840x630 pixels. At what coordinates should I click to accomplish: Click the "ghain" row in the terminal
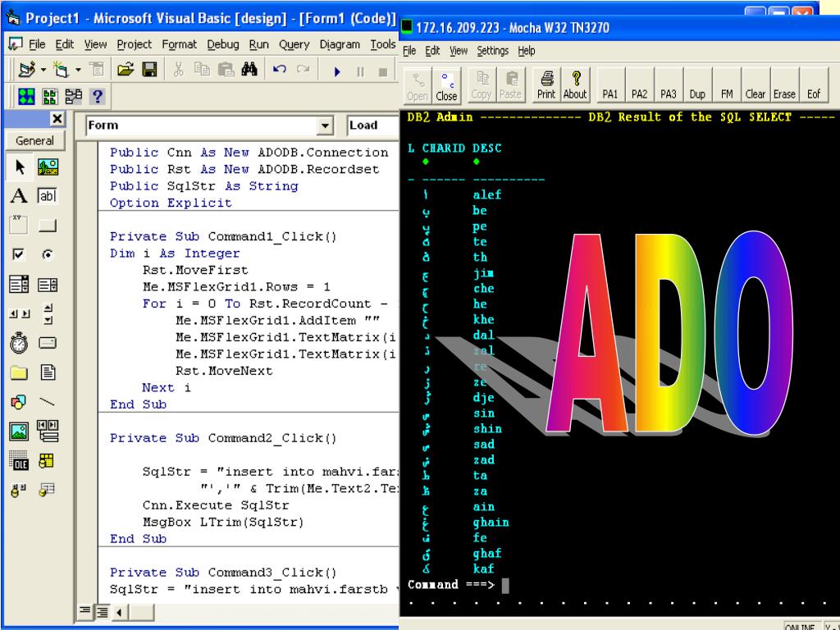click(467, 523)
